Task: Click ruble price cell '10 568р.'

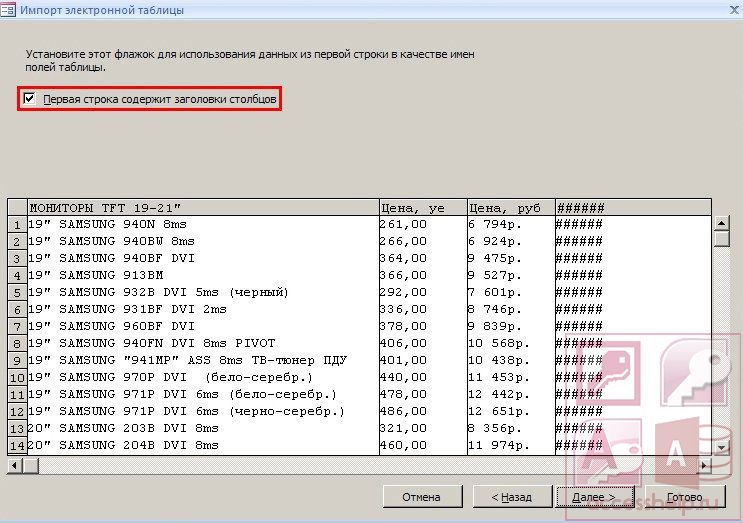Action: tap(511, 343)
